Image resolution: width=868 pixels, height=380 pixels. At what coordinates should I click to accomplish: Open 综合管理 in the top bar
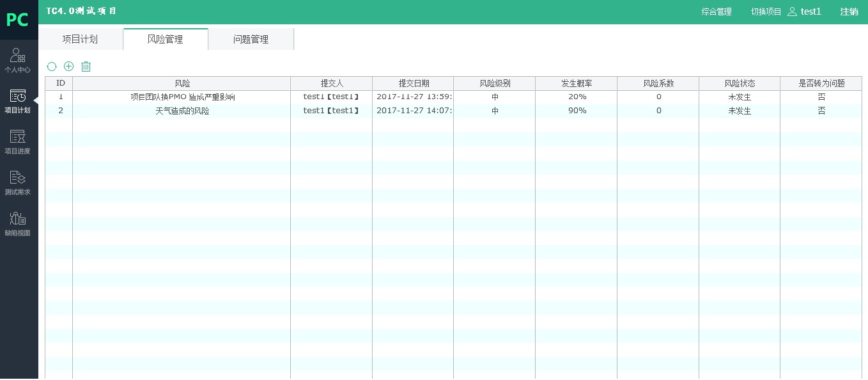(x=717, y=12)
